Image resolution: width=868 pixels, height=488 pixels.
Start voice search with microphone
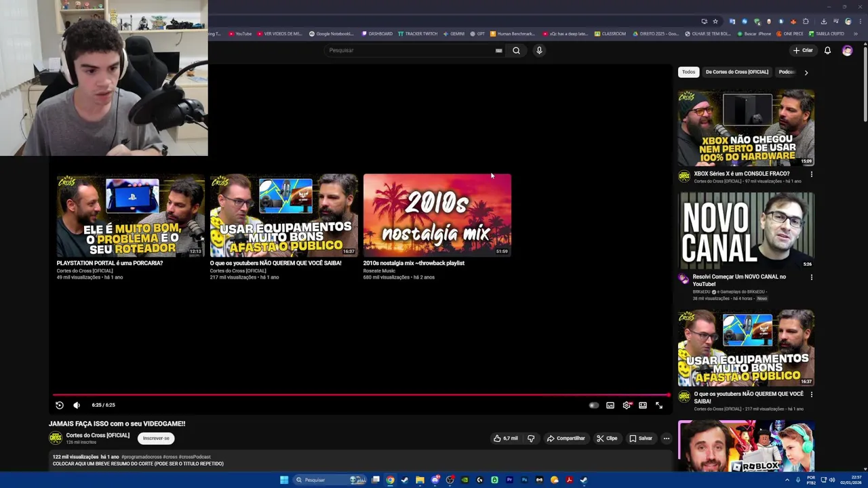[x=539, y=50]
